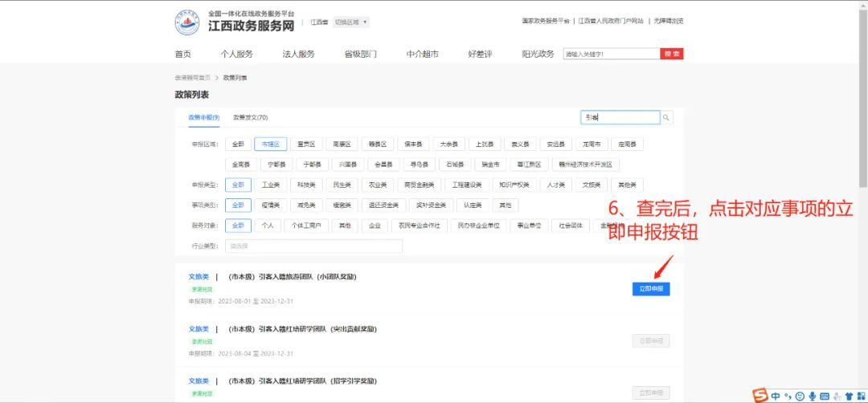The width and height of the screenshot is (868, 403).
Task: Select the 退还资金类 category filter
Action: tap(383, 205)
